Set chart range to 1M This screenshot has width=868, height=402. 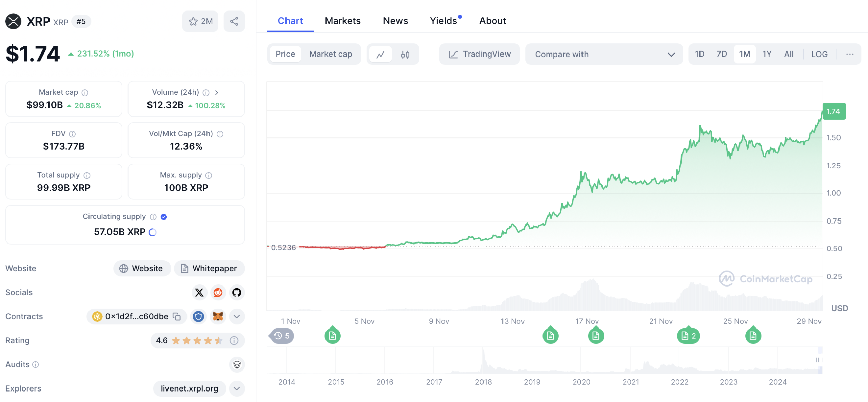point(745,54)
